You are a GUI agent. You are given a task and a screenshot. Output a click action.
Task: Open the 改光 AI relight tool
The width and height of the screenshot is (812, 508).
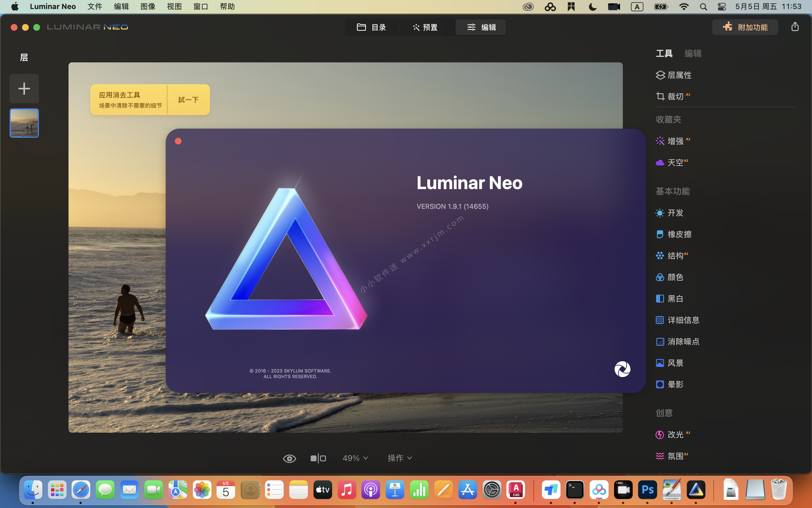pos(672,434)
